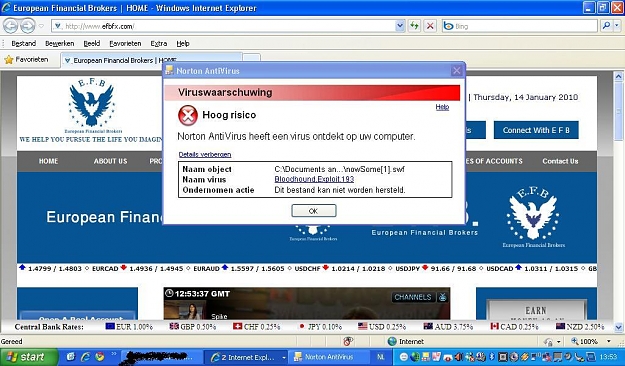This screenshot has width=625, height=366.
Task: Open the Bewerken menu
Action: (59, 43)
